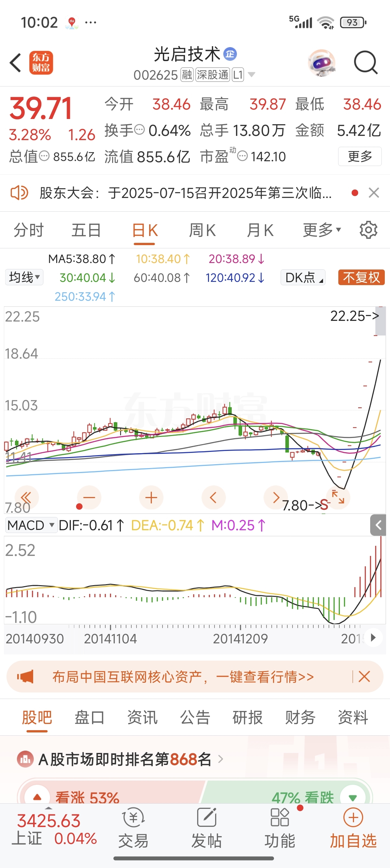Switch to the 分时 tab
The width and height of the screenshot is (390, 868).
click(29, 230)
